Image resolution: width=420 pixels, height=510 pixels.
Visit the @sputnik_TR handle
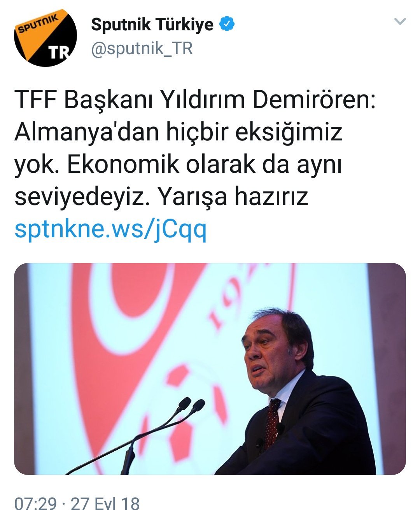pos(142,49)
